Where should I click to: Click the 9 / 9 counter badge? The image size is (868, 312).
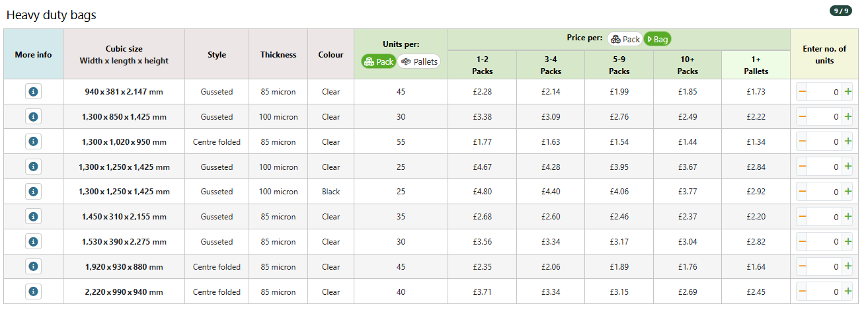(841, 11)
